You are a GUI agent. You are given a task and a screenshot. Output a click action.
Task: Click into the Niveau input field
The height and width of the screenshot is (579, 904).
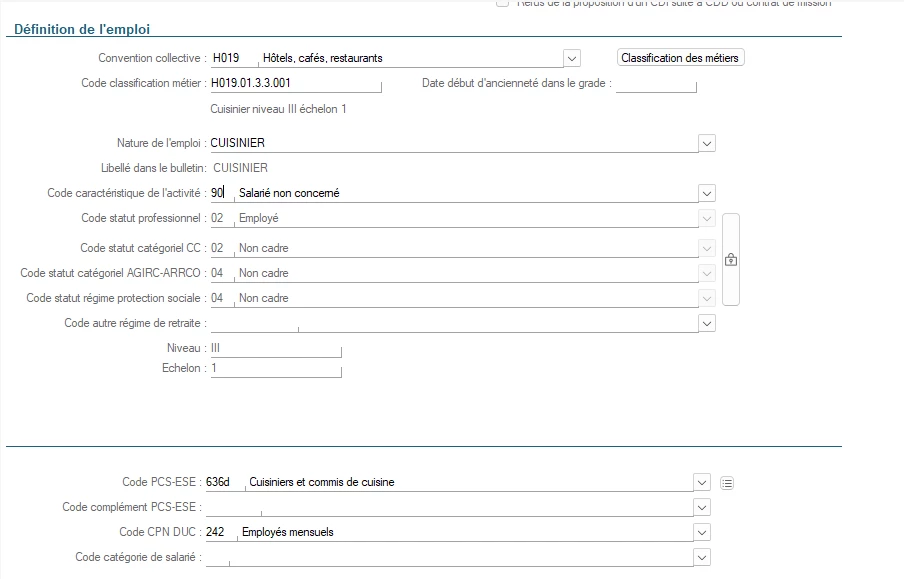274,348
